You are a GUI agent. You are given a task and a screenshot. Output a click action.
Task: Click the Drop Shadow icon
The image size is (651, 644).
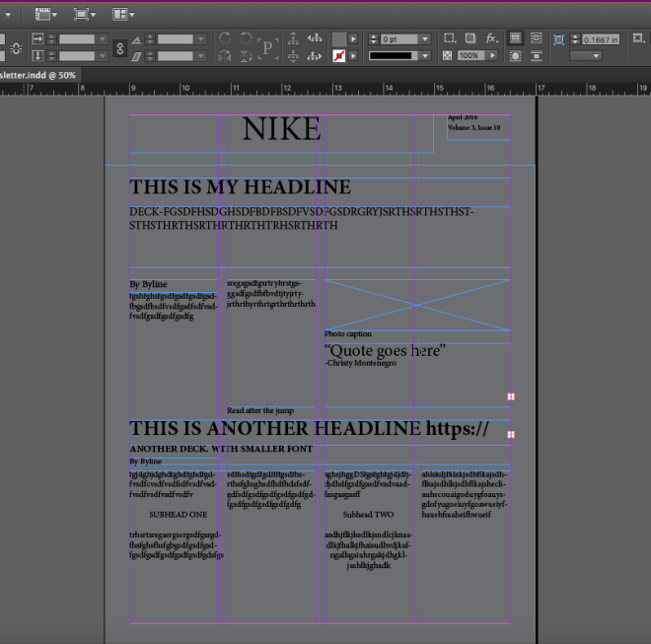(470, 38)
